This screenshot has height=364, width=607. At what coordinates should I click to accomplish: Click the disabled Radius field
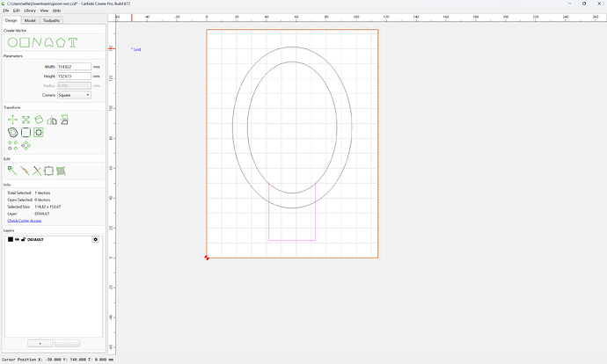coord(74,85)
